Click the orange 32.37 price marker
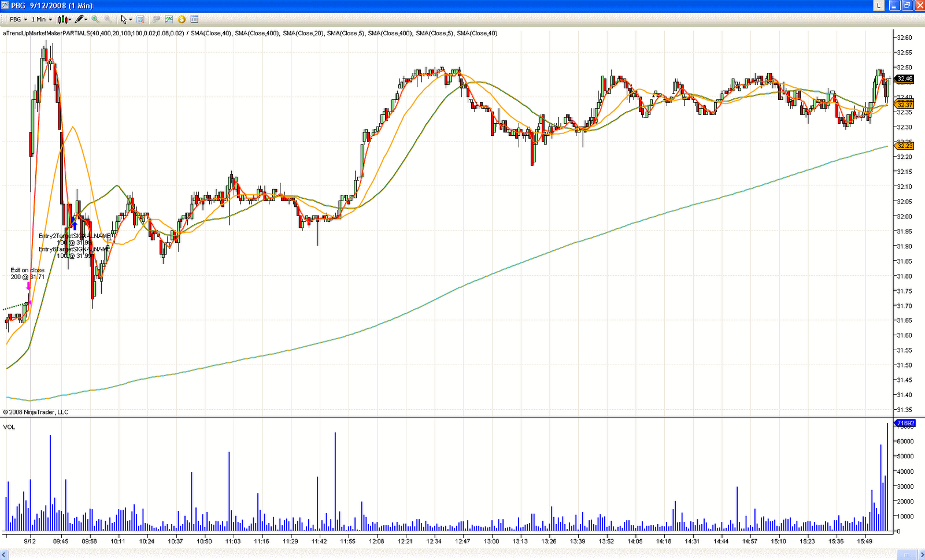925x560 pixels. tap(904, 104)
